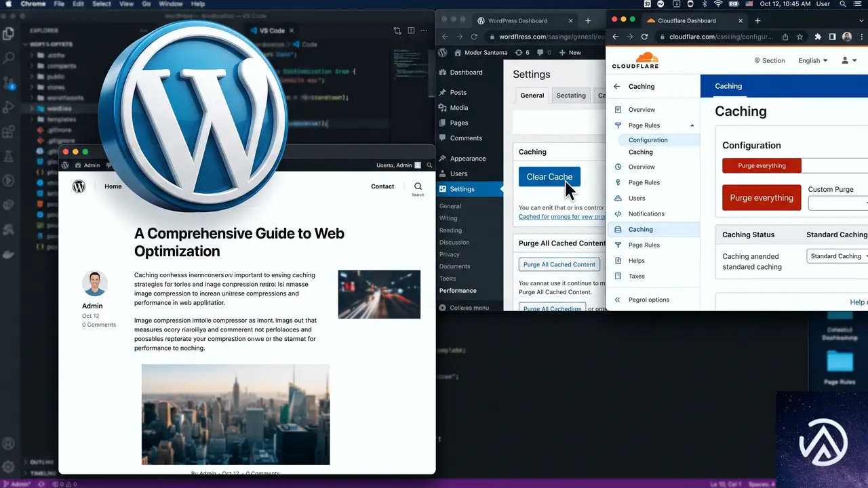Click the small Purge everything bar button
The width and height of the screenshot is (868, 488).
coord(762,165)
